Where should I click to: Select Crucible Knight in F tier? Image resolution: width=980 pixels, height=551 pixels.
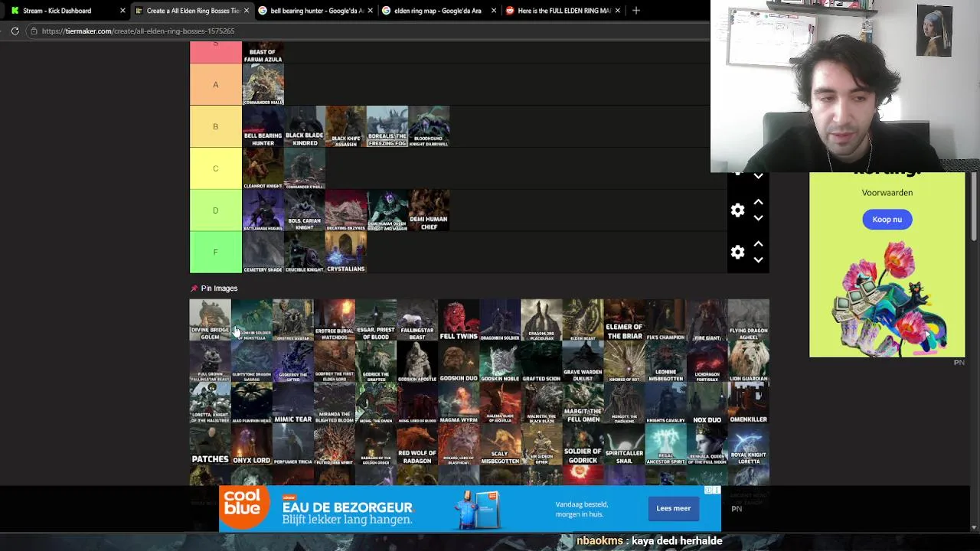pos(304,253)
